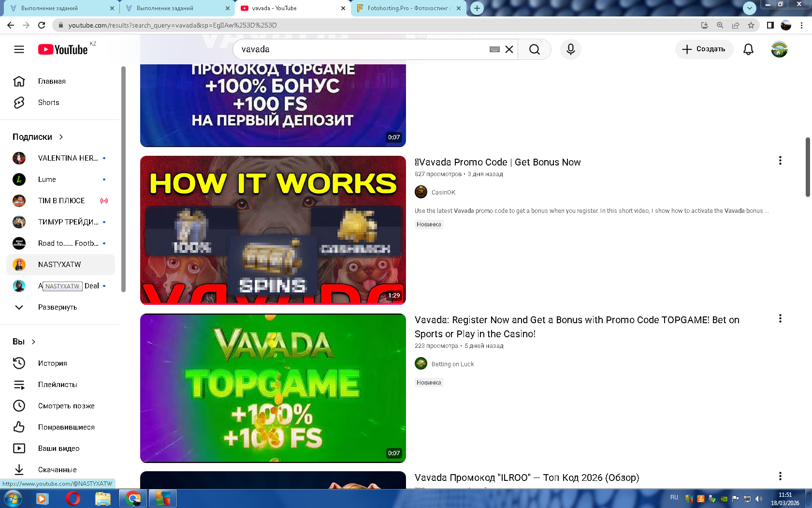
Task: Open the NASTYXATW subscription channel
Action: [x=60, y=265]
